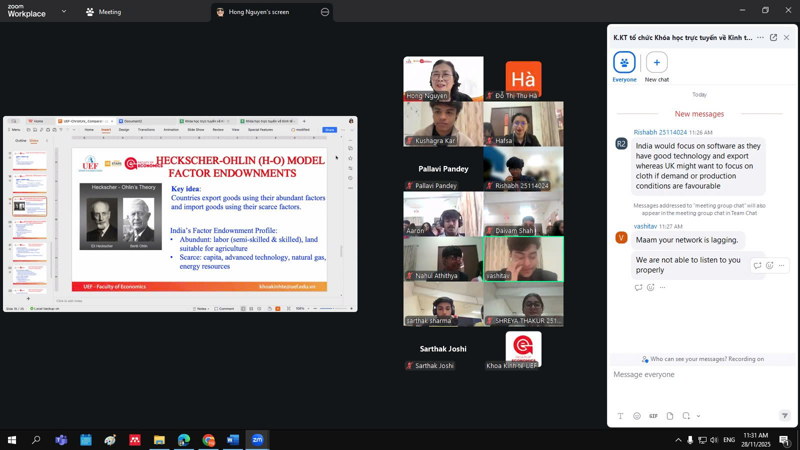Viewport: 800px width, 450px height.
Task: Click the emoji icon in message toolbar
Action: [x=637, y=416]
